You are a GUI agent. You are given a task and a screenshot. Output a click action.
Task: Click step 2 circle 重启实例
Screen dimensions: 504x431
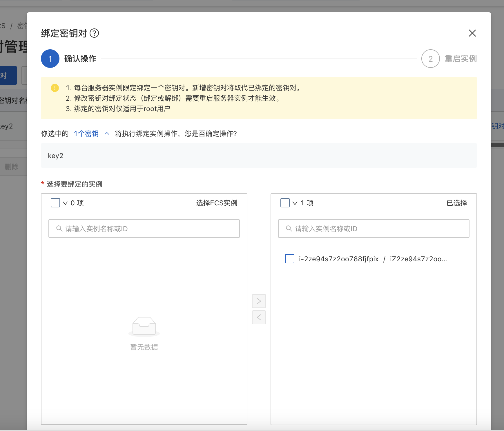click(x=431, y=59)
